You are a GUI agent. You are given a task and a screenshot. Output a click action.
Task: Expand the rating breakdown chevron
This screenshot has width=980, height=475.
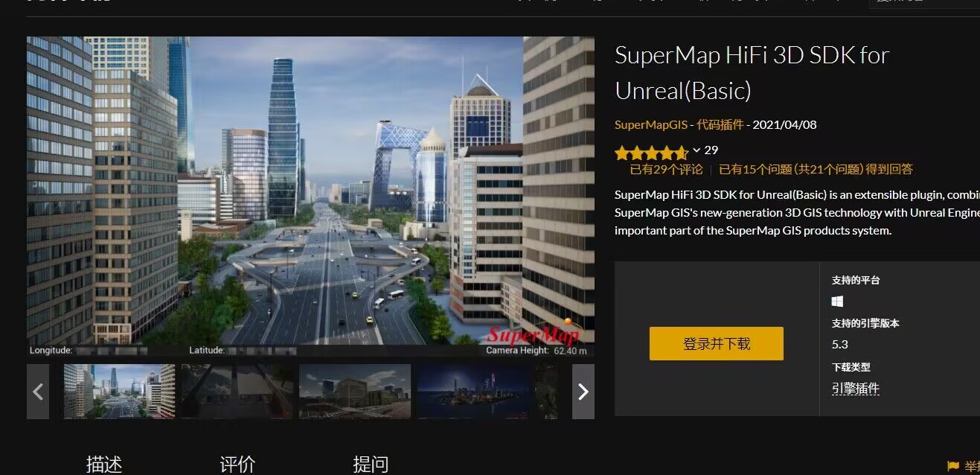[696, 150]
